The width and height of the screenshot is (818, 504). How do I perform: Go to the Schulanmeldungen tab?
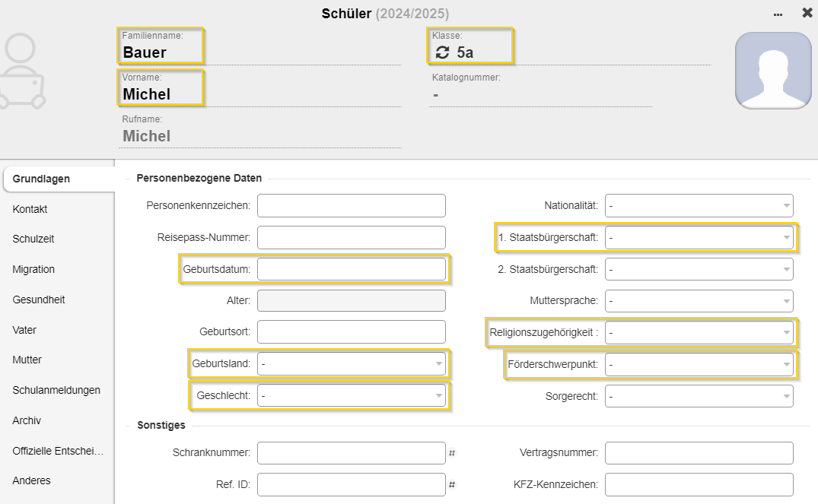pos(56,390)
